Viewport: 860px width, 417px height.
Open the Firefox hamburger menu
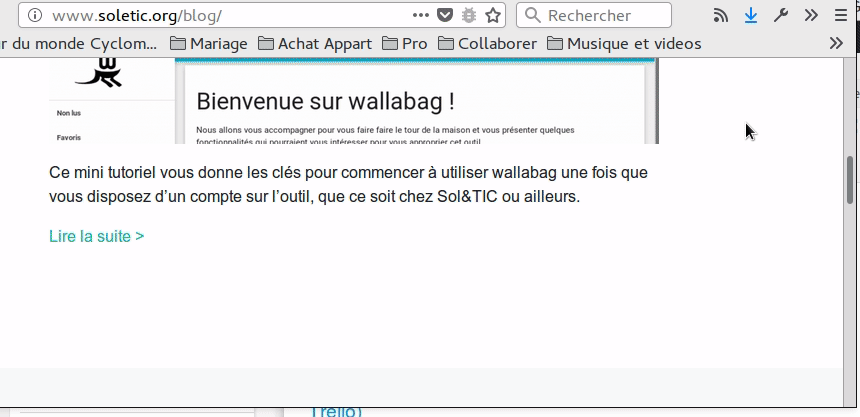(x=841, y=15)
